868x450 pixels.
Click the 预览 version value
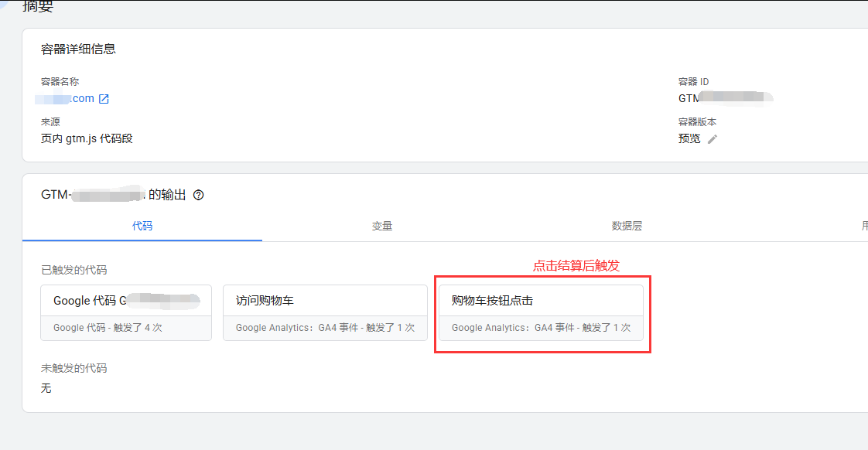coord(689,138)
